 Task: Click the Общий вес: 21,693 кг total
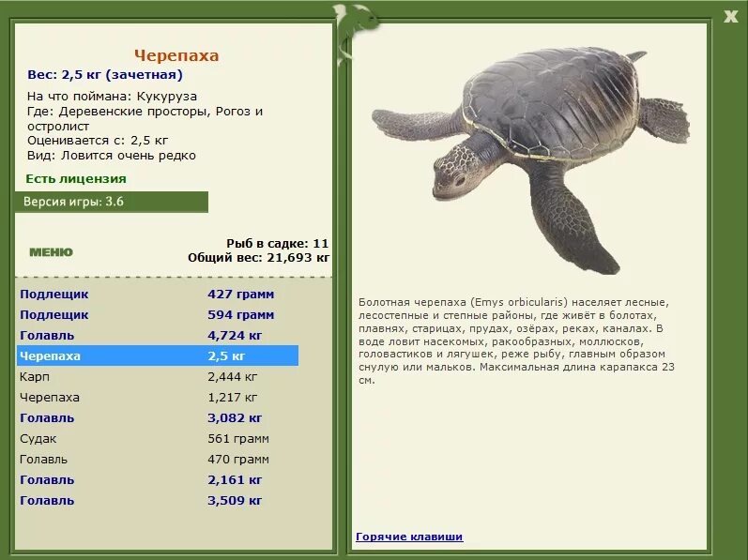258,258
